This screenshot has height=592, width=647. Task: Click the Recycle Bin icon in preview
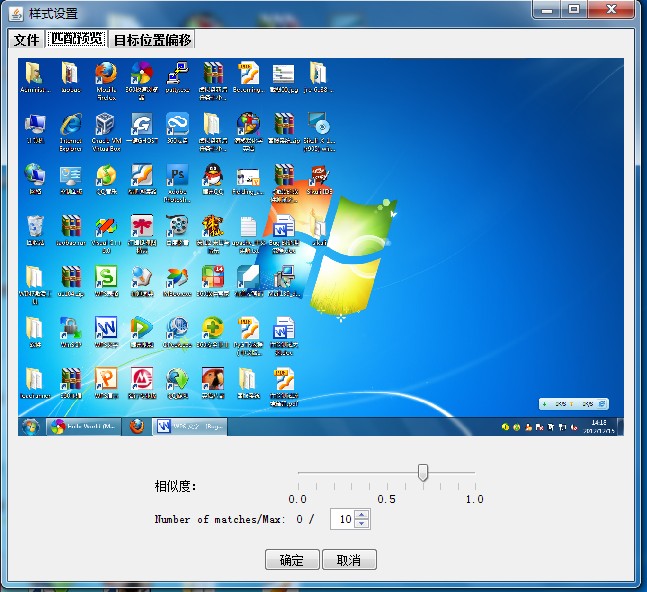coord(35,226)
